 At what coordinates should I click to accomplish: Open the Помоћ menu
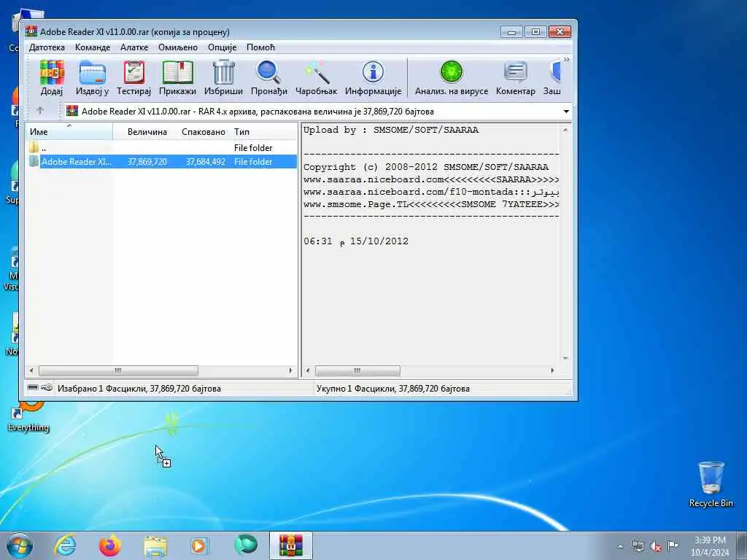260,47
